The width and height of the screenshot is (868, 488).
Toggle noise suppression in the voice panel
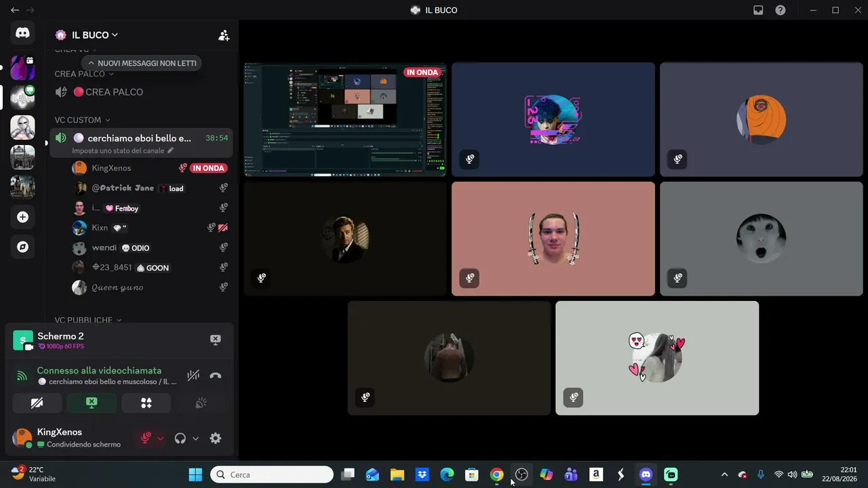point(193,375)
